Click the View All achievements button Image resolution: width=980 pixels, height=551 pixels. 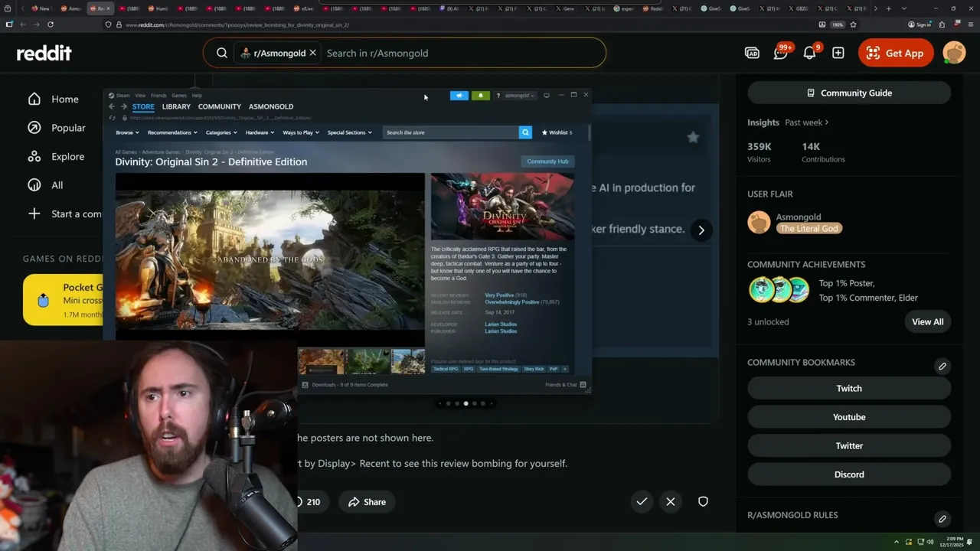tap(927, 321)
